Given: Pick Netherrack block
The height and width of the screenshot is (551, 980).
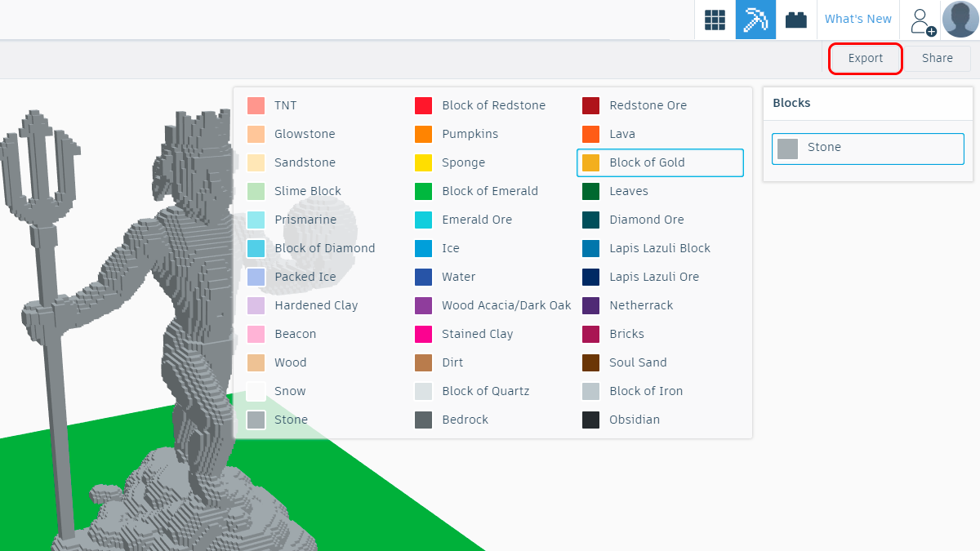Looking at the screenshot, I should [660, 305].
